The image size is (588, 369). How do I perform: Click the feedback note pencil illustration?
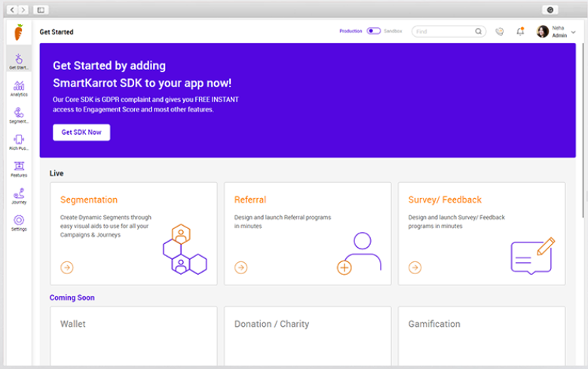coord(533,256)
